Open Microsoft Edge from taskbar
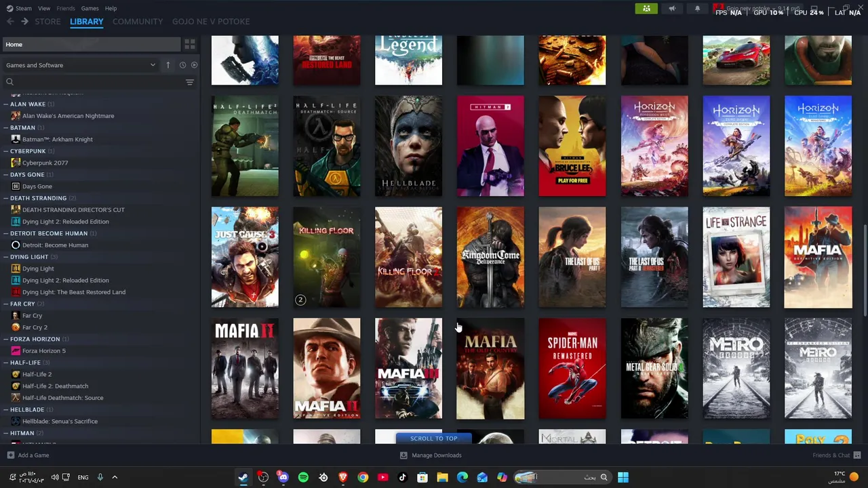Image resolution: width=868 pixels, height=488 pixels. [x=462, y=477]
